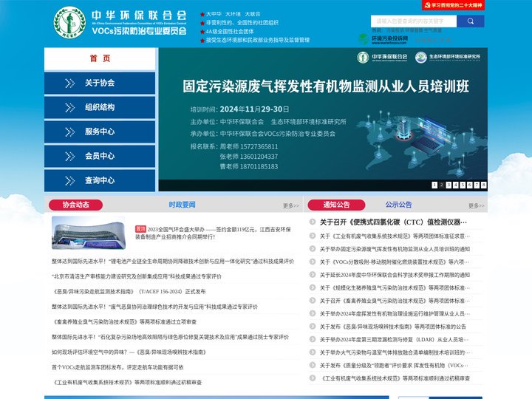
Task: Open 首个VOCs走航监测车团标发布 article
Action: click(x=117, y=367)
